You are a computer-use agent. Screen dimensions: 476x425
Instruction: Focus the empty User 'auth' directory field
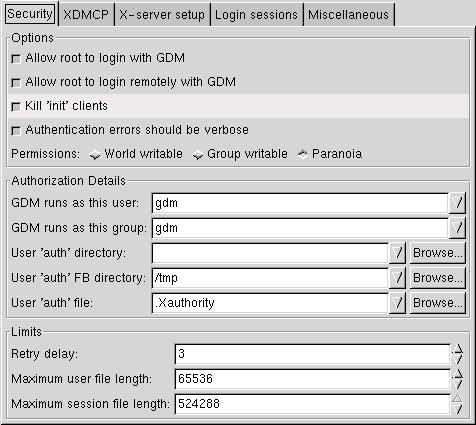coord(270,253)
